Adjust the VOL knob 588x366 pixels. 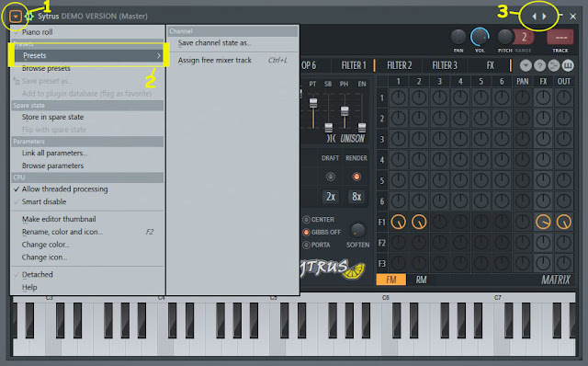(x=480, y=37)
